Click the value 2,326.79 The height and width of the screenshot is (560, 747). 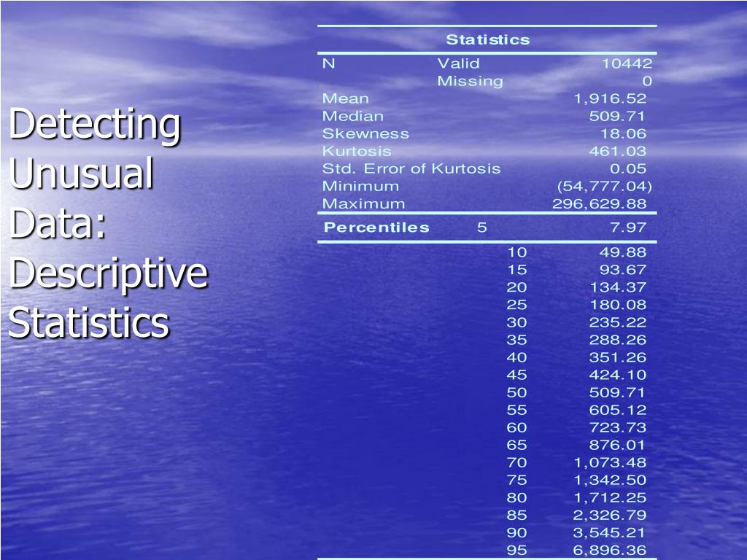click(610, 516)
